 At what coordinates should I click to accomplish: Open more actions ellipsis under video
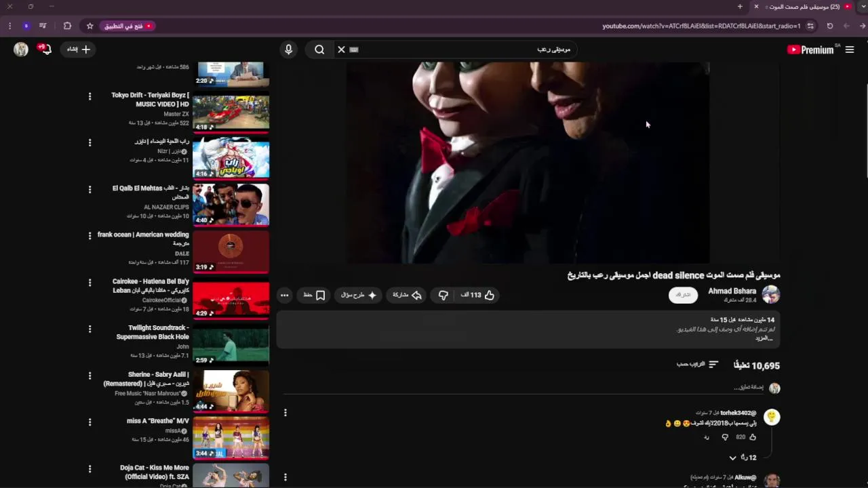(x=285, y=295)
